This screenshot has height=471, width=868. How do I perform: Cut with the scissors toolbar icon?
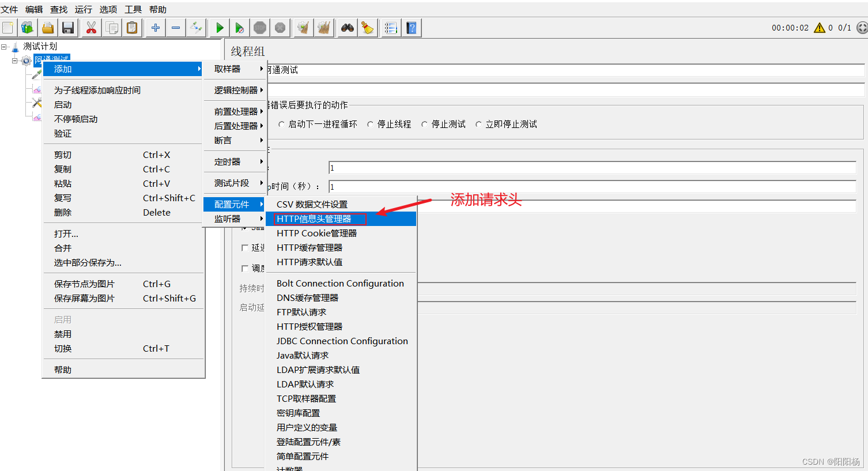(x=91, y=28)
